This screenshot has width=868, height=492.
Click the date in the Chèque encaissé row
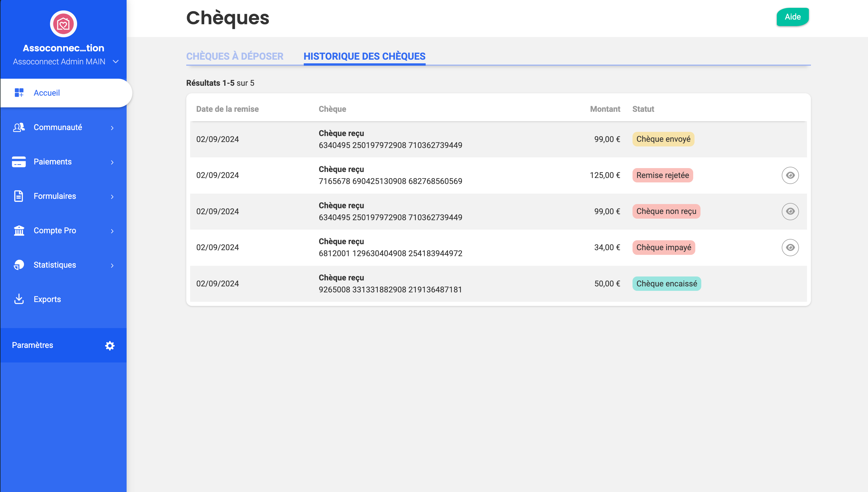click(x=217, y=284)
